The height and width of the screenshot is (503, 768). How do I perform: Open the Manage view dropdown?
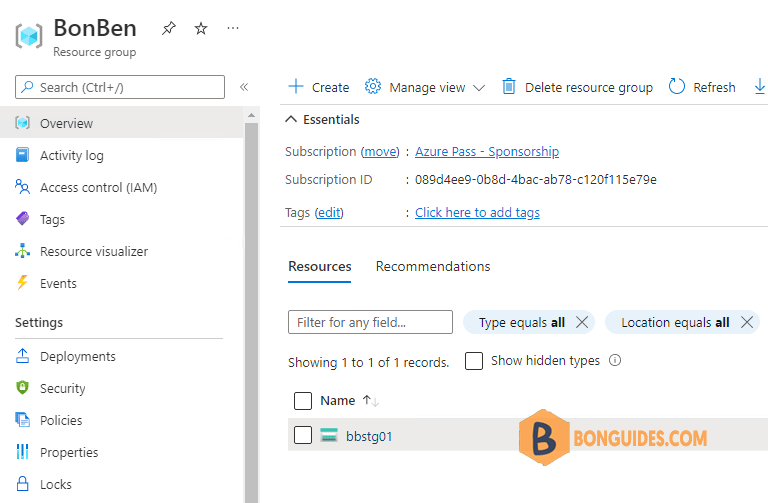pyautogui.click(x=426, y=87)
